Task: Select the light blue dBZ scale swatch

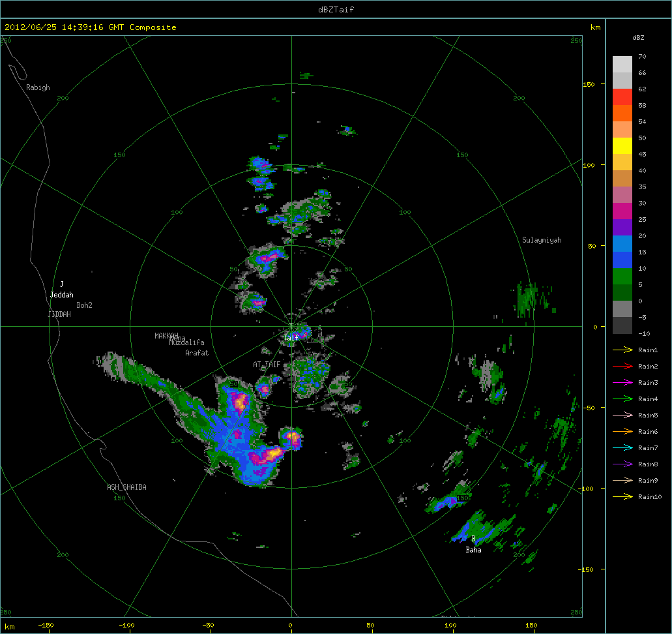Action: (x=622, y=243)
